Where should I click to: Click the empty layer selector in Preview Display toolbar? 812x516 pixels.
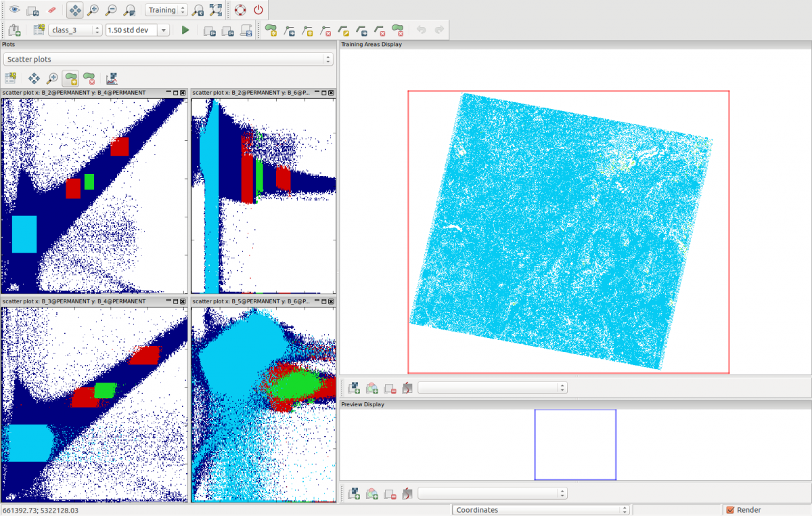492,493
